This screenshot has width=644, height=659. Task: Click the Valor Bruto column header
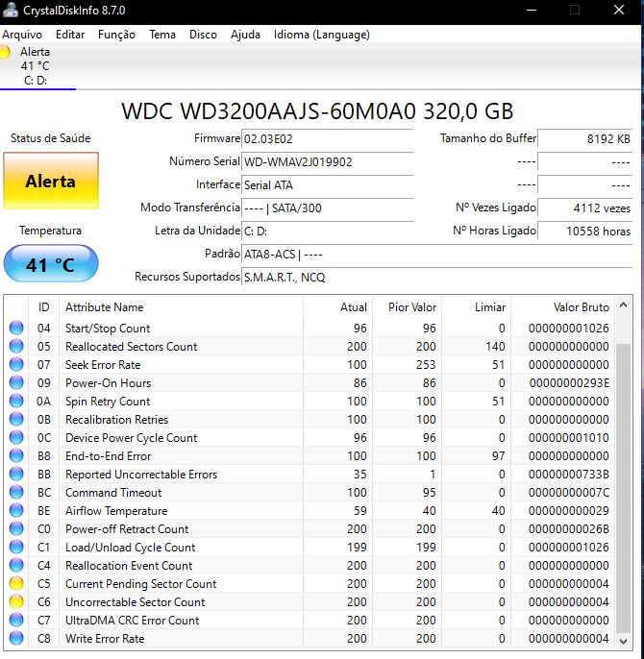[563, 307]
